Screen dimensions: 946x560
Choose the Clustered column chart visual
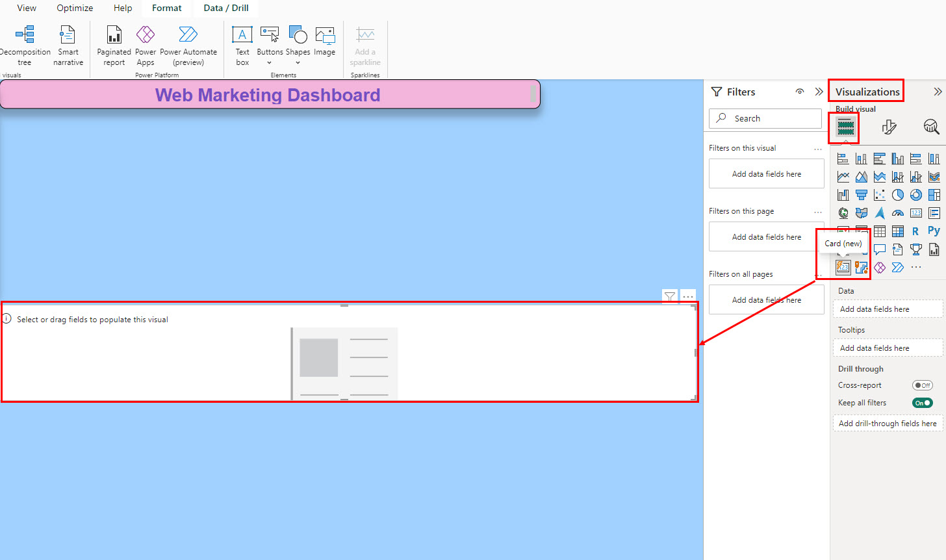tap(898, 159)
